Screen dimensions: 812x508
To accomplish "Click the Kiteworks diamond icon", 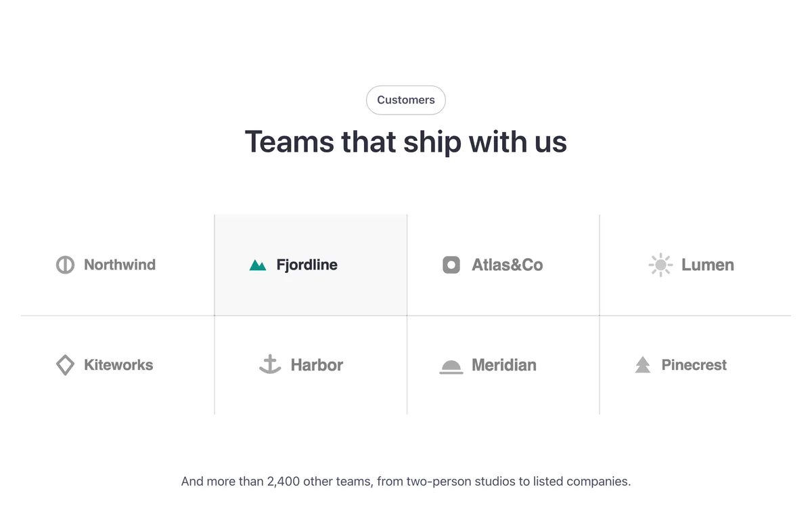I will tap(65, 365).
